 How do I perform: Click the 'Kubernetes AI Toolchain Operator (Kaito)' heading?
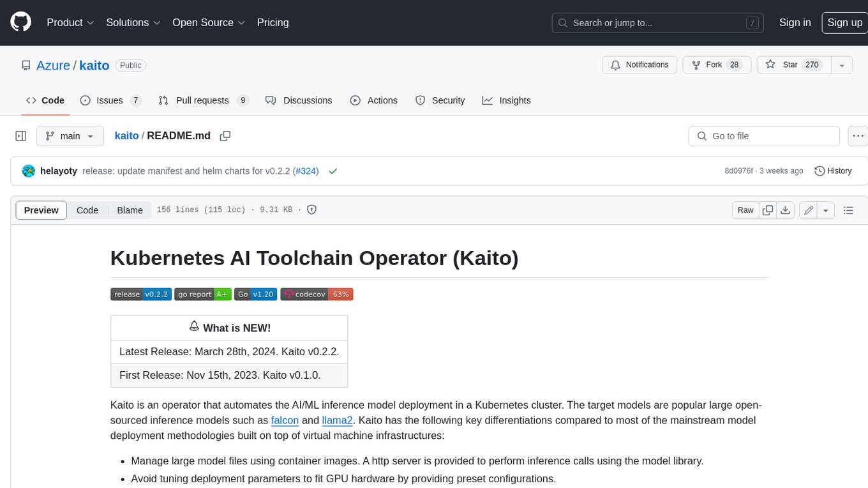tap(315, 258)
